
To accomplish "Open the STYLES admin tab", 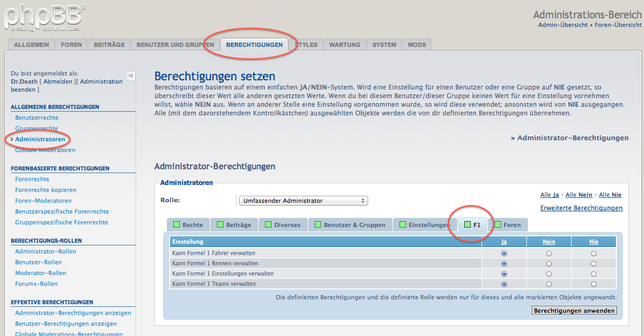I will point(306,45).
